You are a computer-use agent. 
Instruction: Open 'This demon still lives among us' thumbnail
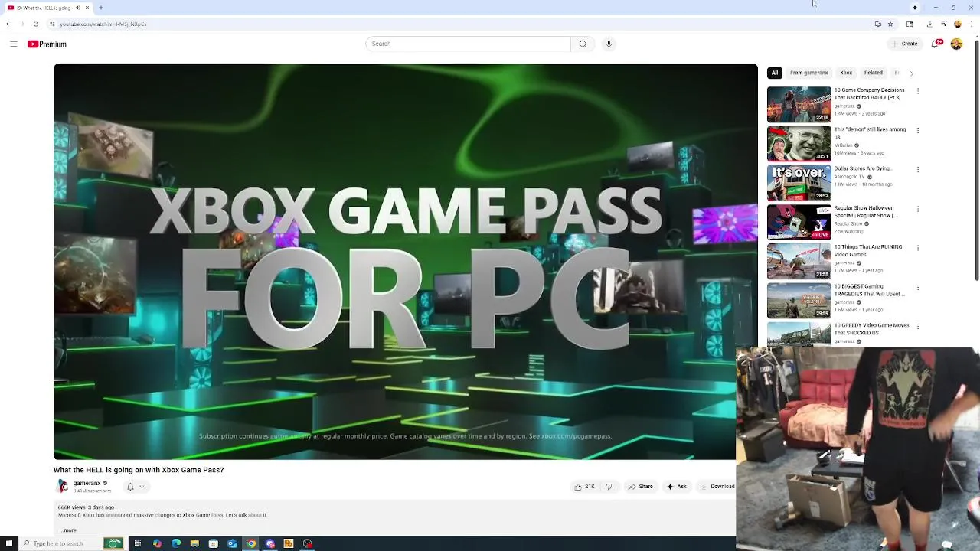(x=799, y=143)
